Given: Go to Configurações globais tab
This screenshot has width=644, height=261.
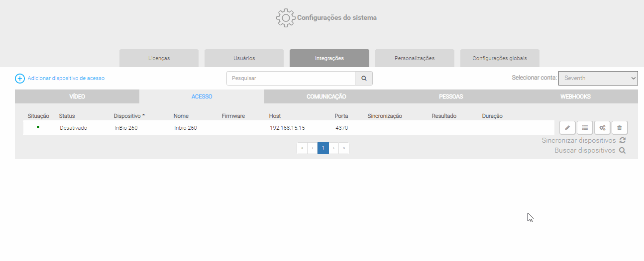Looking at the screenshot, I should pos(500,58).
